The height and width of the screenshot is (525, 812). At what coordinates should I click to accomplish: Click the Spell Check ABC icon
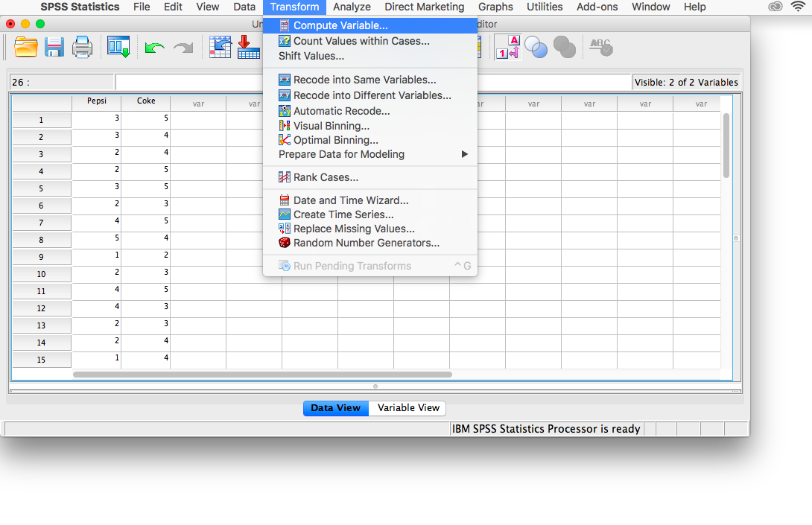(x=600, y=48)
